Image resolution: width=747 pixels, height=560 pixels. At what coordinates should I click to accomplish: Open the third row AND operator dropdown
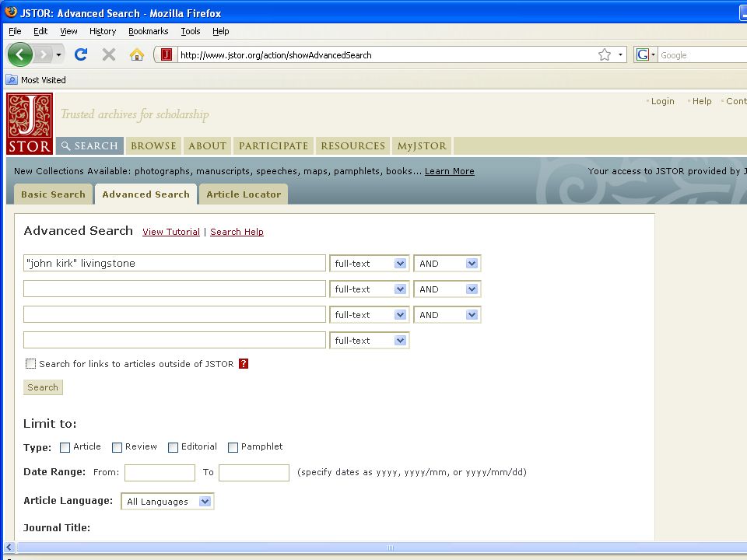click(447, 315)
